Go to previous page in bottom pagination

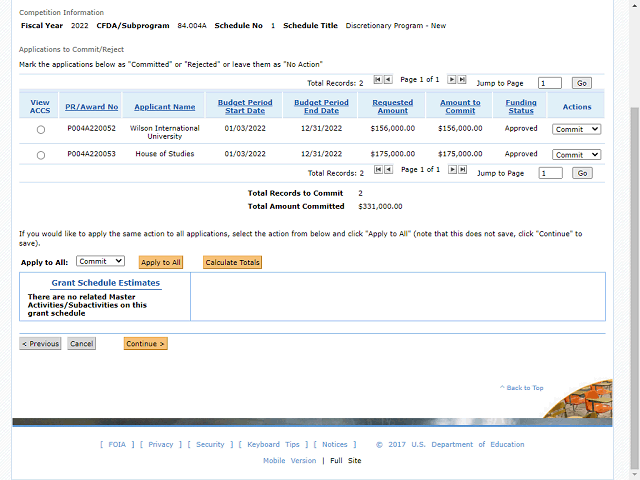(389, 170)
